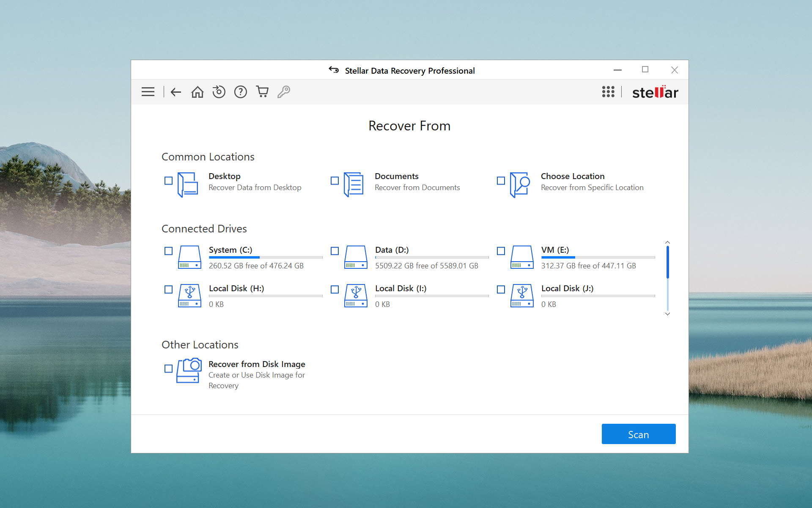Check the Desktop location checkbox
Viewport: 812px width, 508px height.
[168, 181]
